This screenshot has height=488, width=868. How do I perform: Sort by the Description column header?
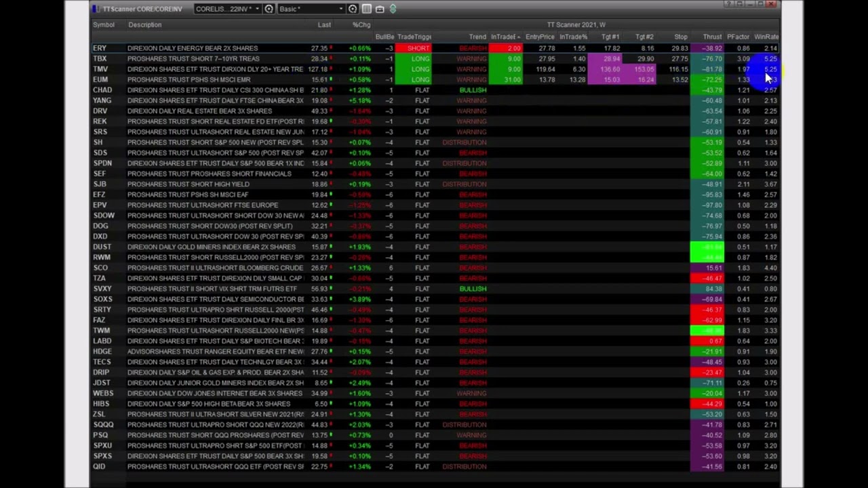(145, 25)
